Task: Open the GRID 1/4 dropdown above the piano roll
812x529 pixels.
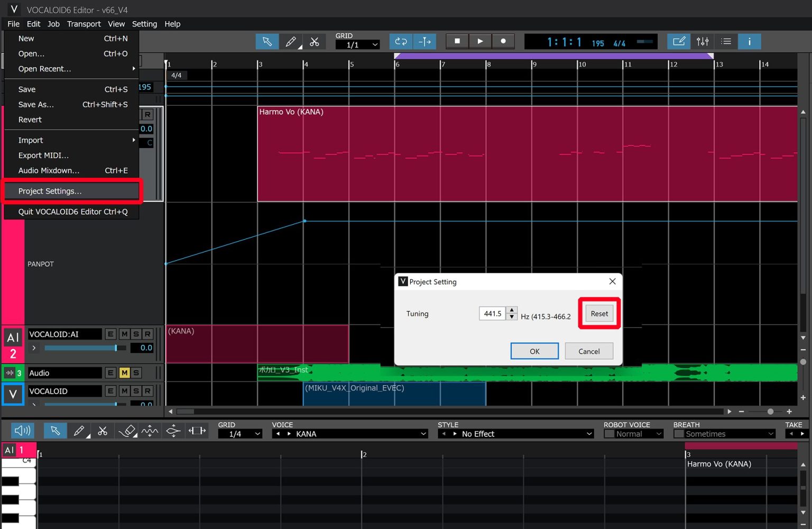Action: click(x=241, y=434)
